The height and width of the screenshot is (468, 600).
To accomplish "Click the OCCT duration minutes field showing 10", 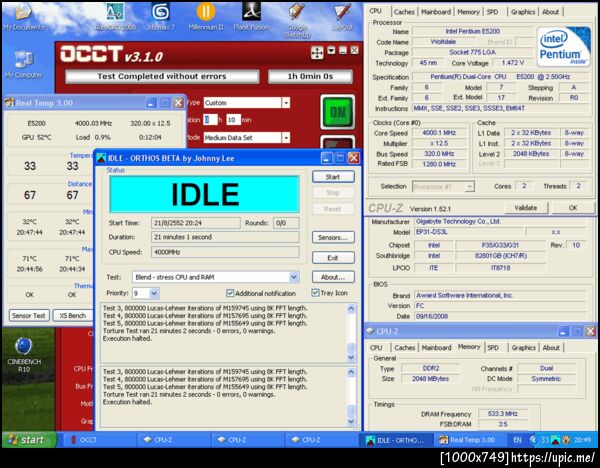I will [x=233, y=120].
